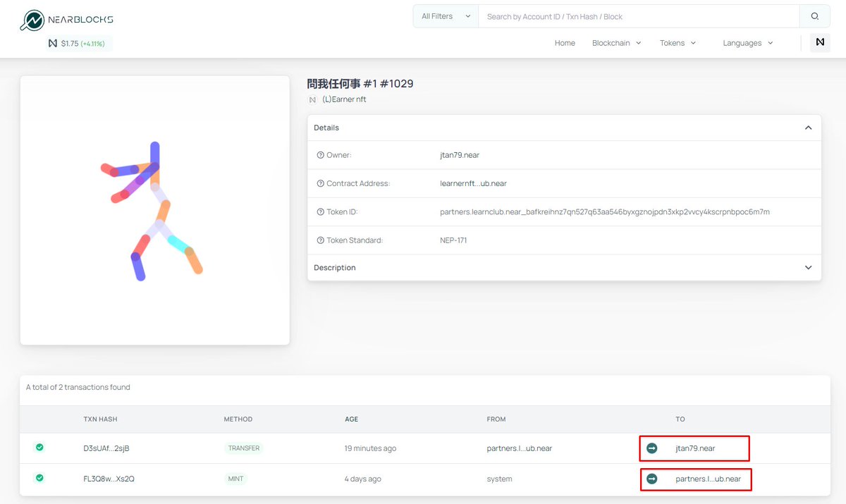Expand the Description section

[x=564, y=268]
